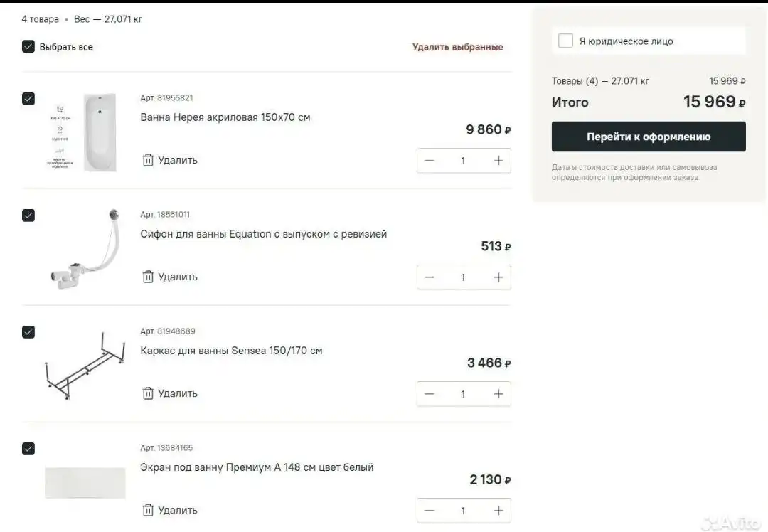
Task: Uncheck the Ванна Нерея item checkbox
Action: pyautogui.click(x=28, y=98)
